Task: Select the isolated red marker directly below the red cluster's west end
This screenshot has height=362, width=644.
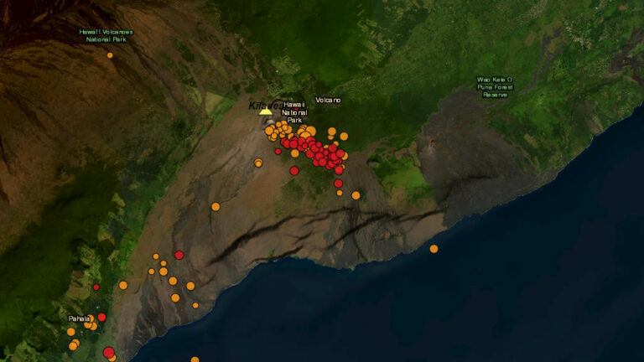Action: pos(294,171)
